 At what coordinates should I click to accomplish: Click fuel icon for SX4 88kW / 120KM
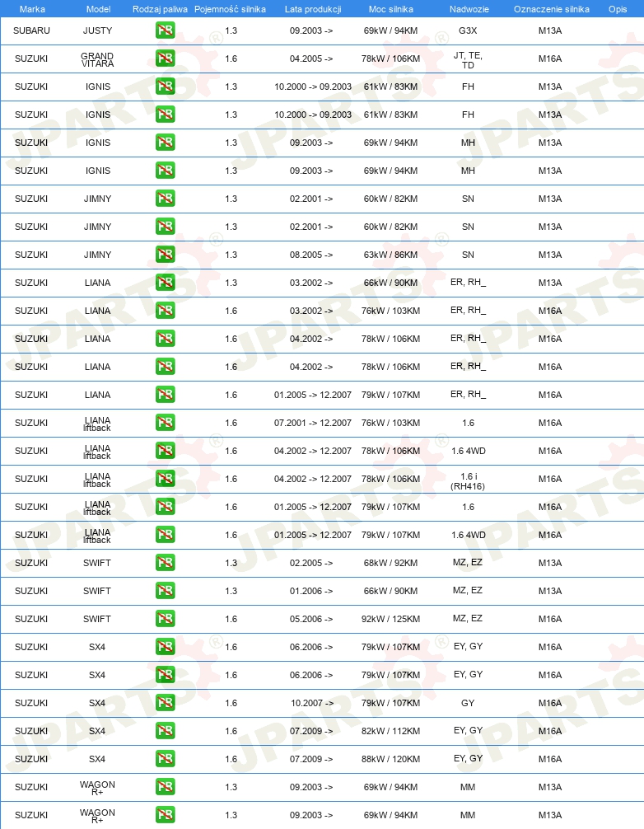point(166,759)
